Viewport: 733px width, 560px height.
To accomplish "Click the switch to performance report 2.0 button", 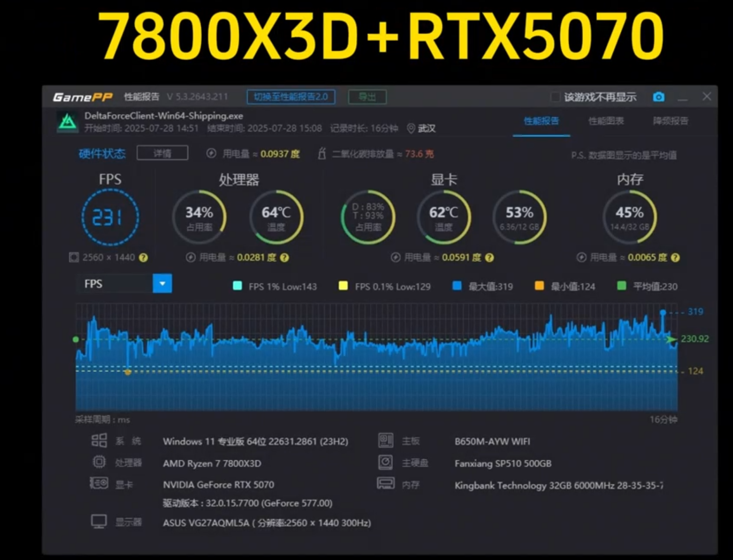I will point(291,97).
